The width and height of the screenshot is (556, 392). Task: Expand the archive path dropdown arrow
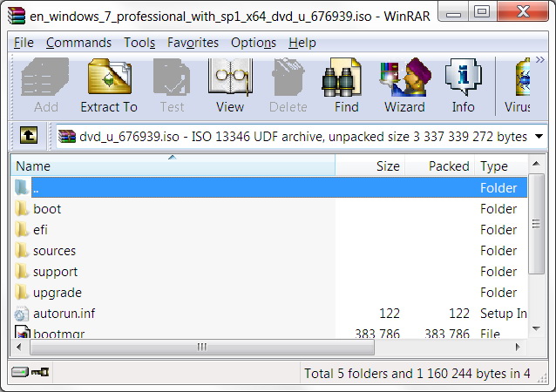point(539,136)
